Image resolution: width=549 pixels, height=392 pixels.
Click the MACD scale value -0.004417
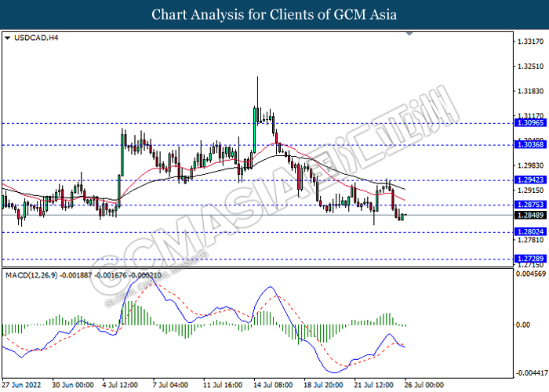coord(531,373)
